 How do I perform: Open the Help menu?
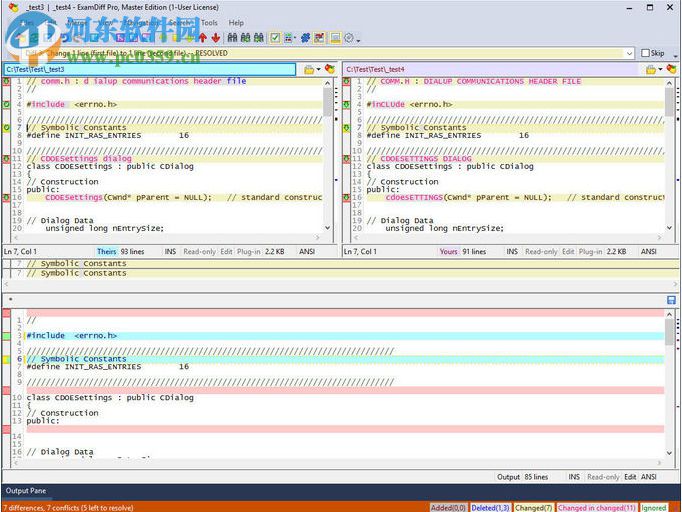(x=236, y=22)
